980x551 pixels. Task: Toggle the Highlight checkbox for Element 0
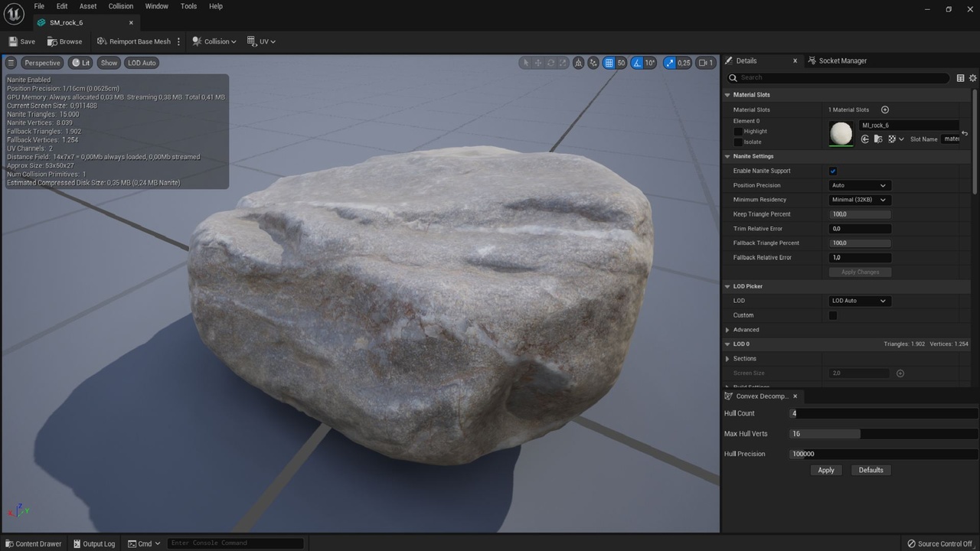(x=738, y=132)
